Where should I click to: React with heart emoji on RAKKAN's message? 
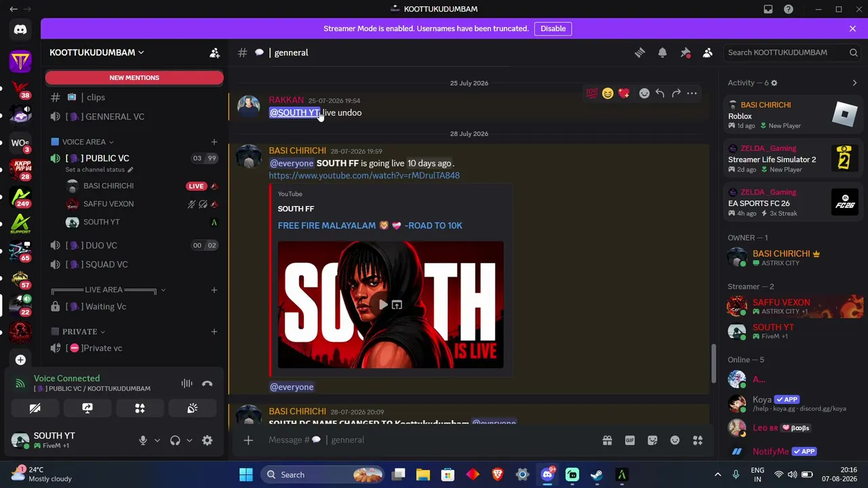click(x=624, y=93)
